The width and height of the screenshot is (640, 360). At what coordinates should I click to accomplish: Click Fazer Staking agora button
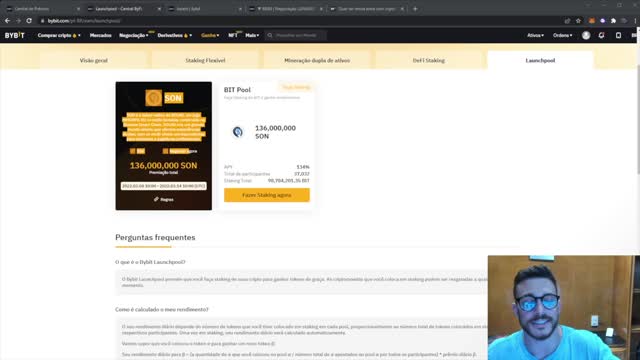(267, 195)
